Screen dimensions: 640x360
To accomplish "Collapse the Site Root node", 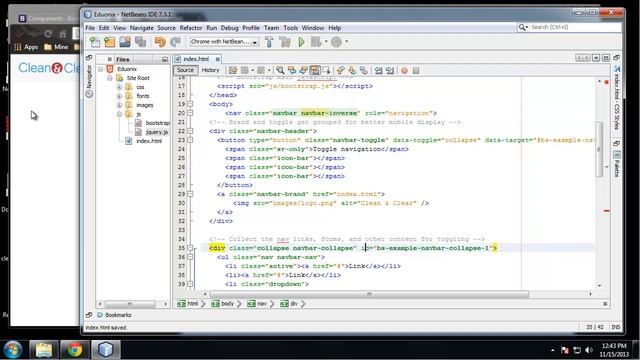I will (110, 78).
